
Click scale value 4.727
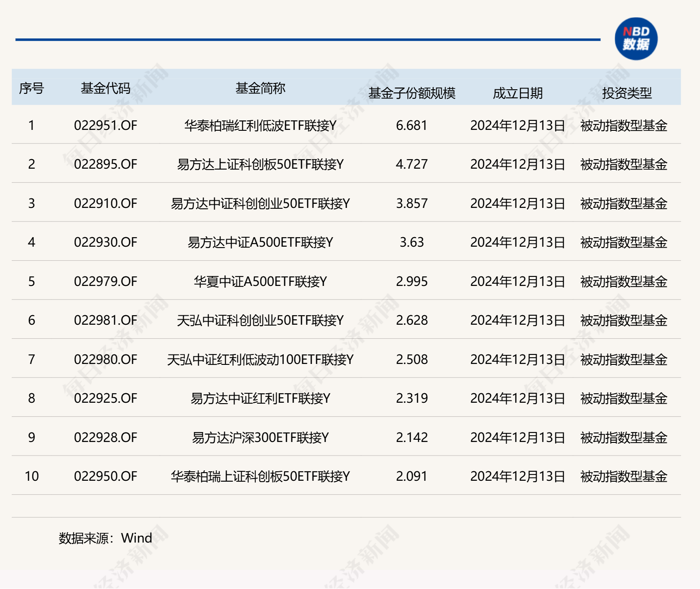tap(412, 164)
